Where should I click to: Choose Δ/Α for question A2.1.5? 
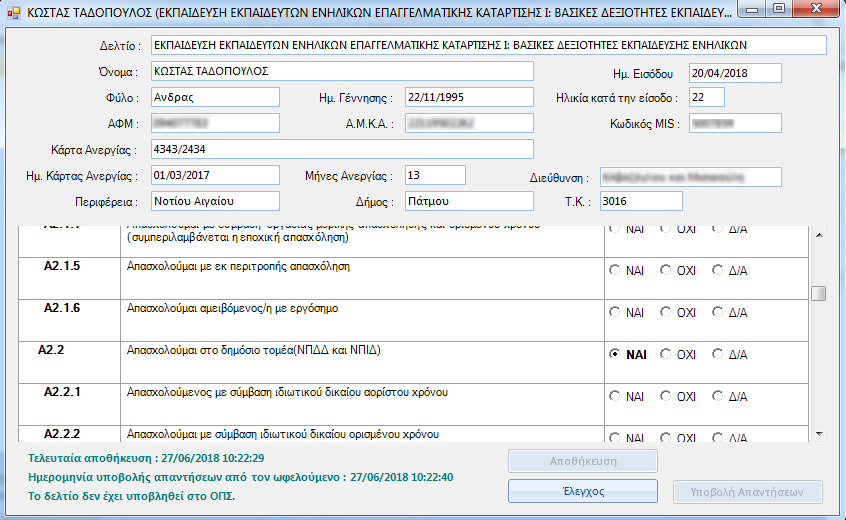pos(717,270)
